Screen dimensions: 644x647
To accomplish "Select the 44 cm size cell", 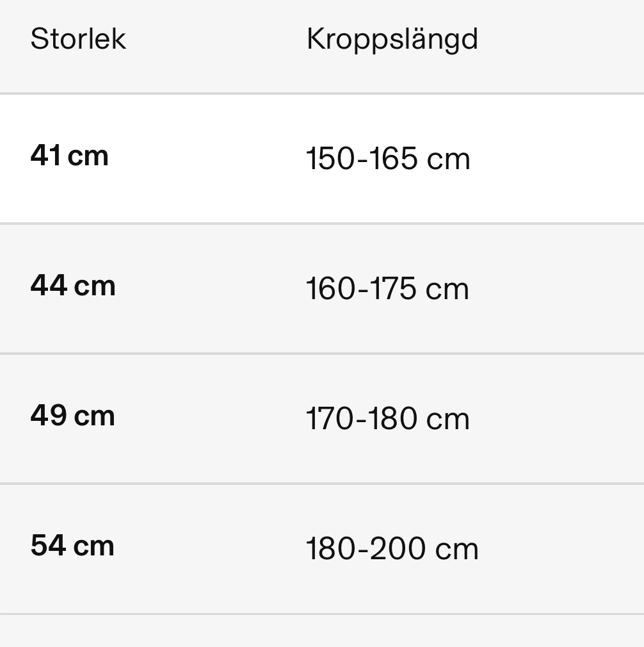I will point(73,285).
